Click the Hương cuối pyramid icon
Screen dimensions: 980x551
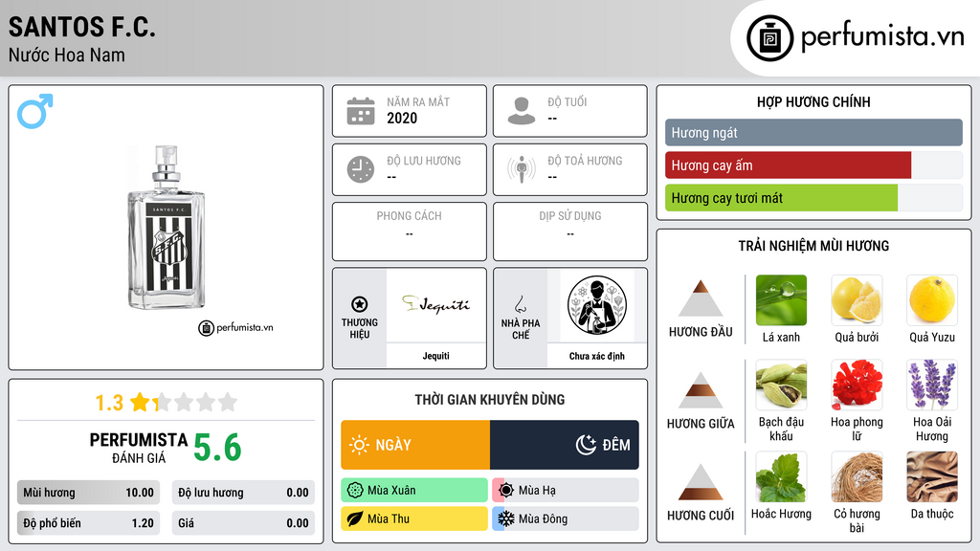[701, 482]
